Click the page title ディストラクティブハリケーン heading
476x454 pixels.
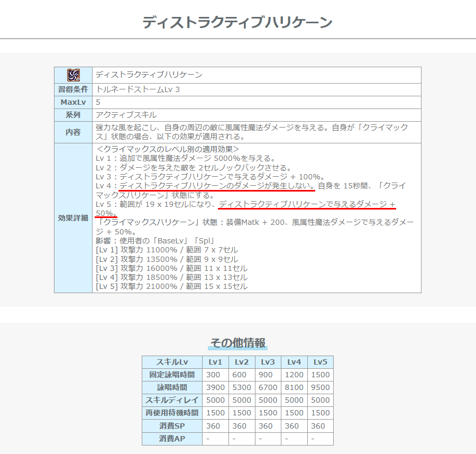pyautogui.click(x=237, y=22)
